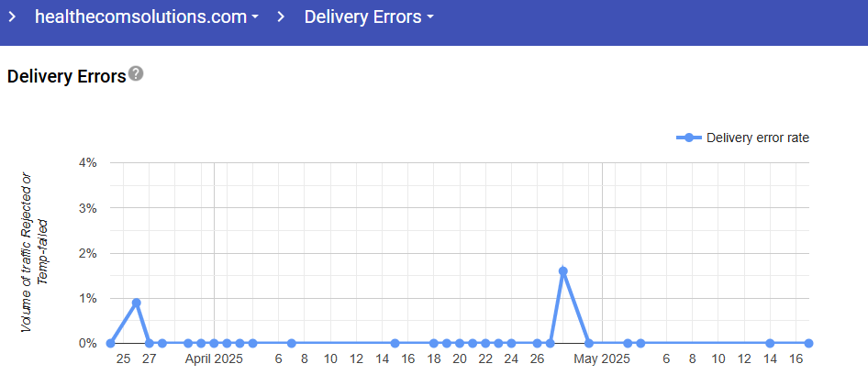Screen dimensions: 868x386
Task: Click the help icon beside Delivery Errors heading
Action: tap(136, 73)
